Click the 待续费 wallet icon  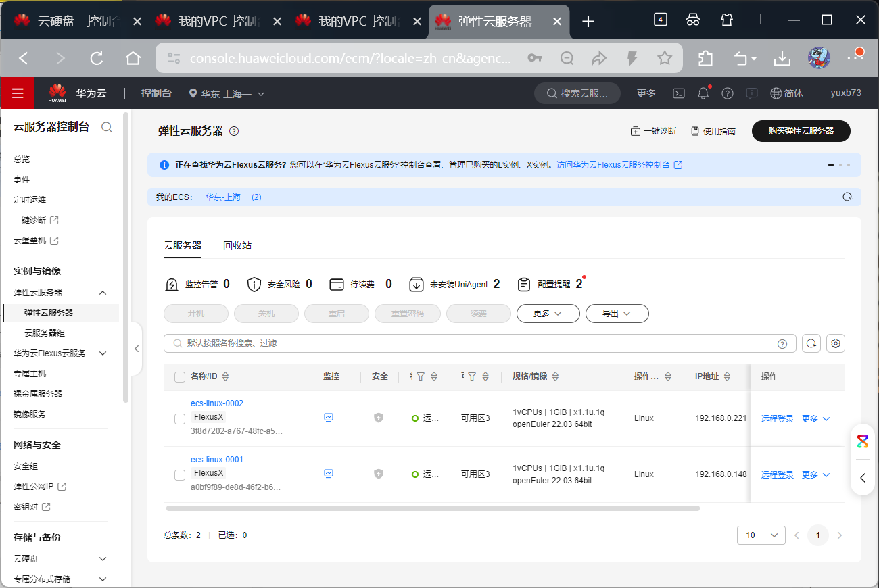[x=337, y=285]
